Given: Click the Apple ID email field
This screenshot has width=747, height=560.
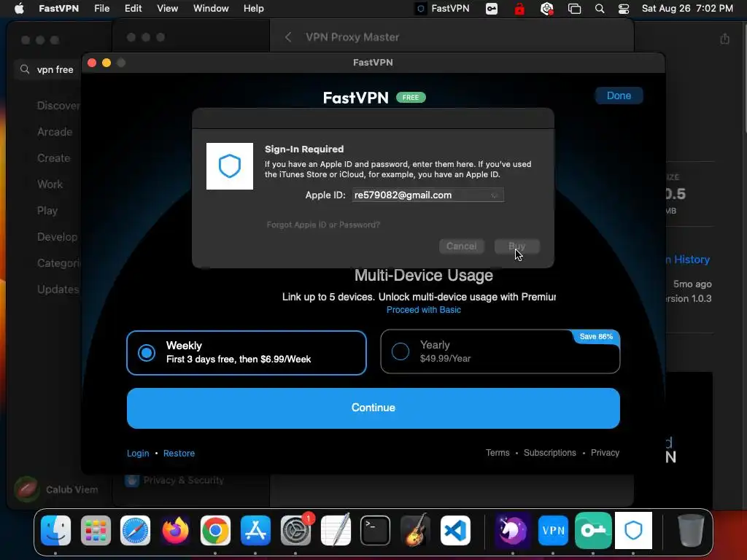Looking at the screenshot, I should pyautogui.click(x=427, y=195).
